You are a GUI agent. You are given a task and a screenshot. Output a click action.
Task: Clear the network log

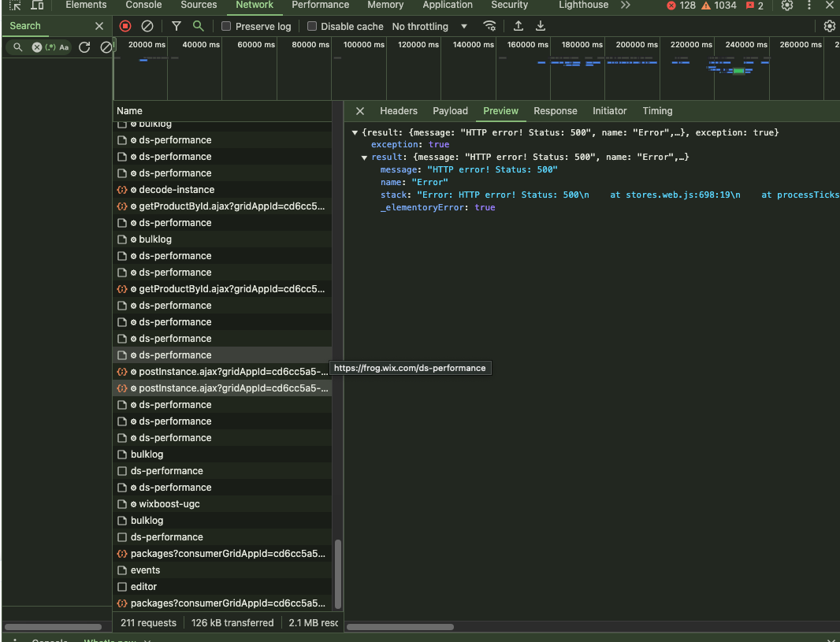click(x=147, y=26)
